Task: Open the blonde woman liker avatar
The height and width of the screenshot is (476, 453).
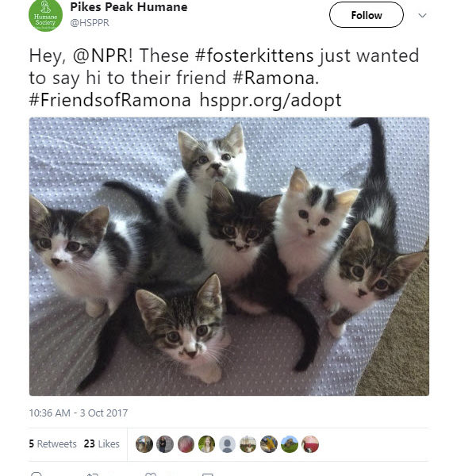Action: (206, 444)
